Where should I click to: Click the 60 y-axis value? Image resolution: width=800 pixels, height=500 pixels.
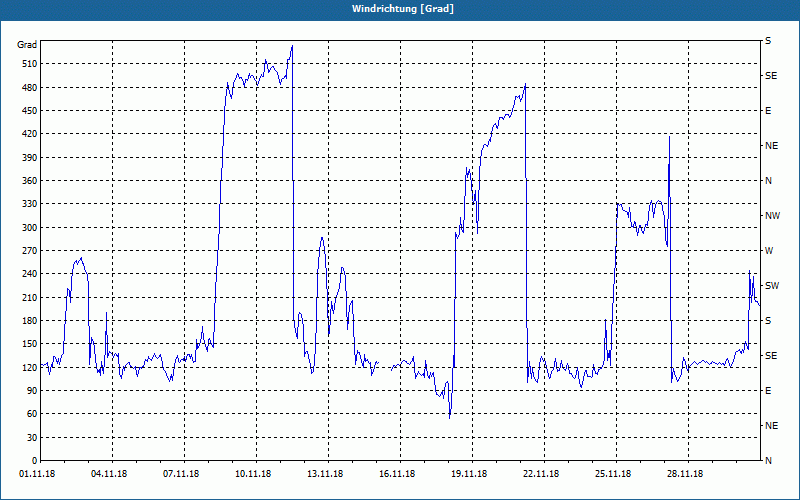(x=32, y=414)
